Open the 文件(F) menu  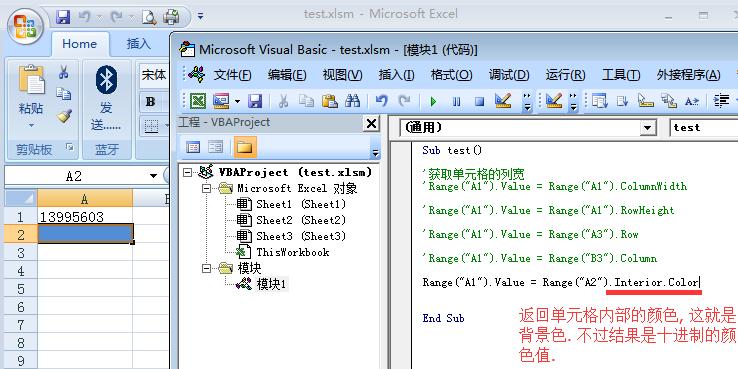pos(233,75)
